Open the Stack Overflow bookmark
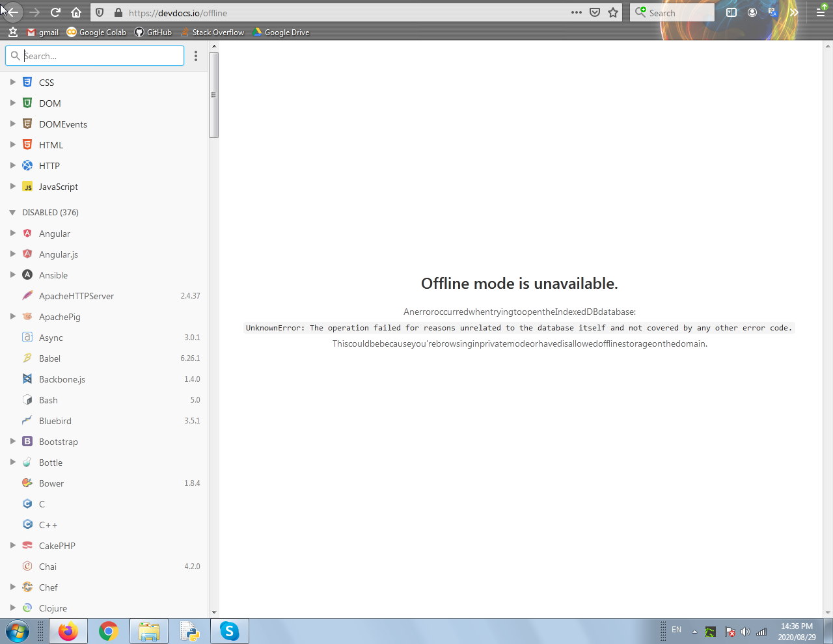The width and height of the screenshot is (833, 644). [213, 32]
